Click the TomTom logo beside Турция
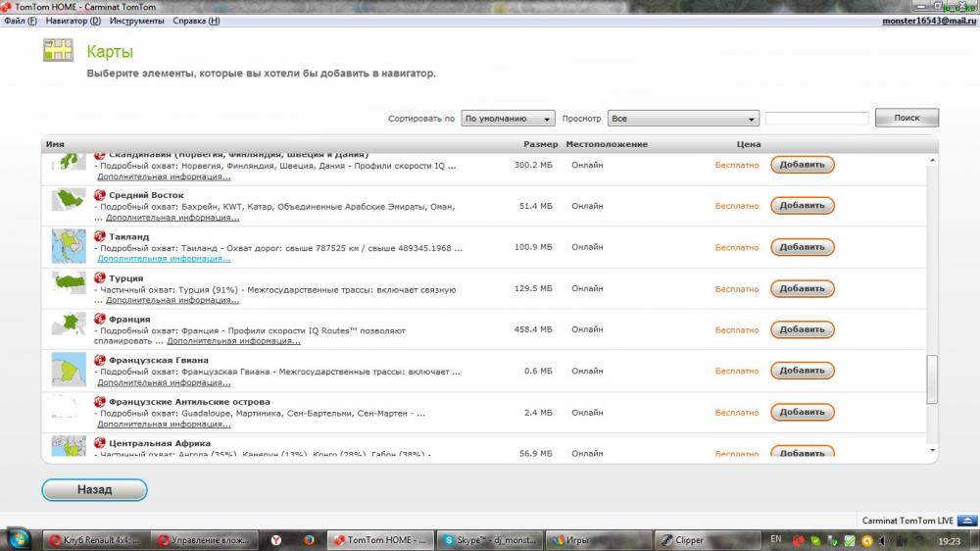980x551 pixels. (99, 277)
